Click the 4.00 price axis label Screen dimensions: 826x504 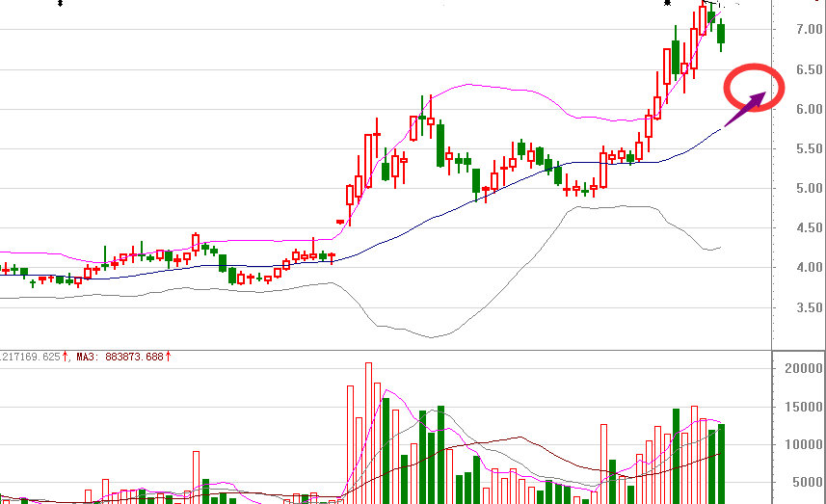[x=810, y=268]
